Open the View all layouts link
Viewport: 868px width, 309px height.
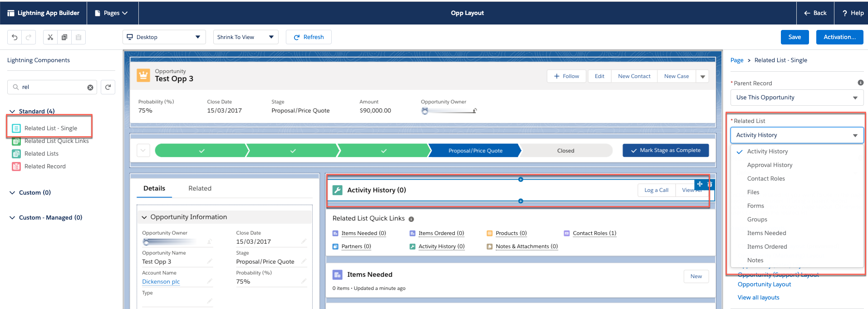[x=758, y=298]
